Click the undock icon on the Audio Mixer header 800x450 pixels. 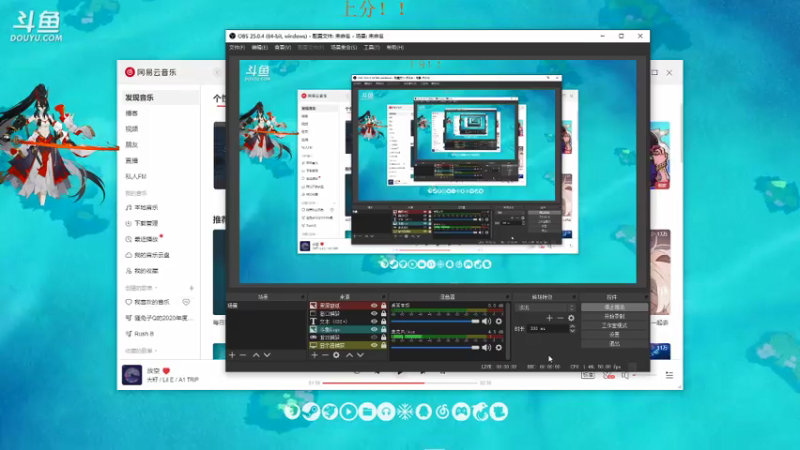(x=507, y=297)
